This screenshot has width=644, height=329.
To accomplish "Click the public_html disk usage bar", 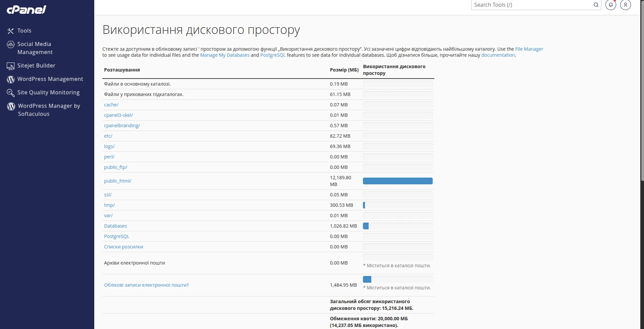I will click(397, 181).
